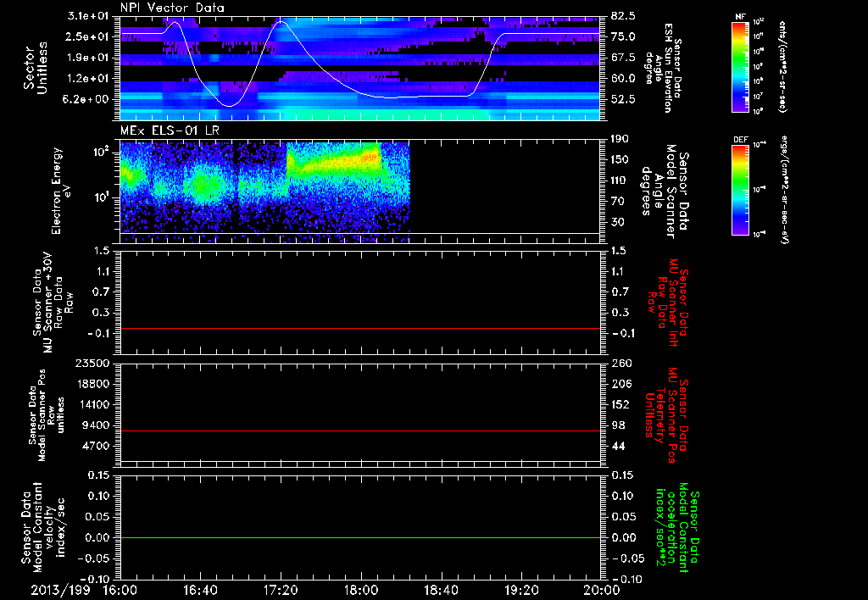Screen dimensions: 868x600
Task: Click the DEF label above the color bar
Action: pyautogui.click(x=740, y=140)
